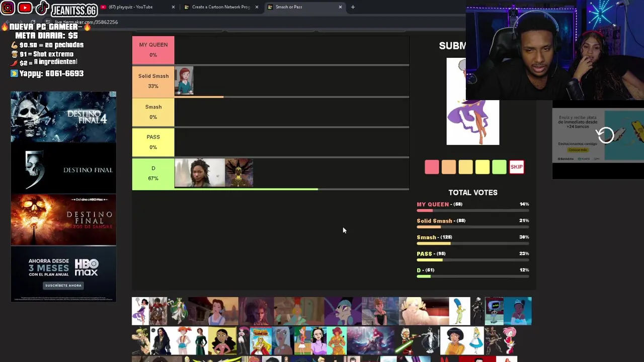Open the Destino Final Lazos de Sangre banner
Screen dimensions: 644x362
coord(63,220)
